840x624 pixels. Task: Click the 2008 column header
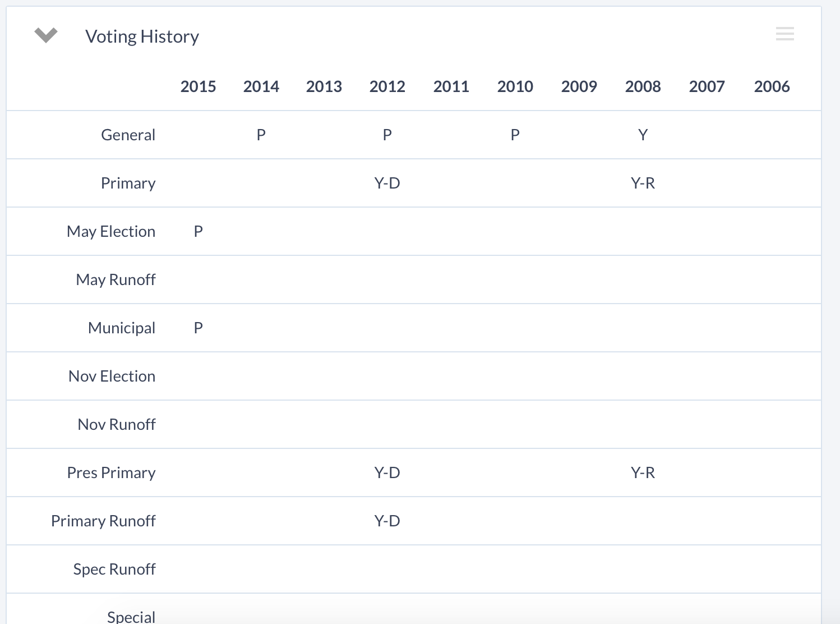tap(643, 86)
